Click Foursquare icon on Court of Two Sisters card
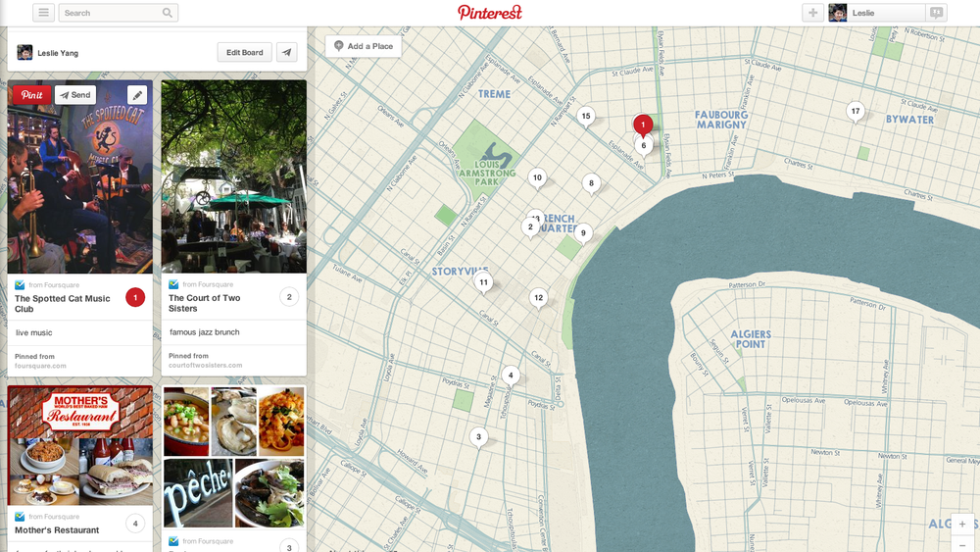The image size is (980, 552). [x=173, y=284]
